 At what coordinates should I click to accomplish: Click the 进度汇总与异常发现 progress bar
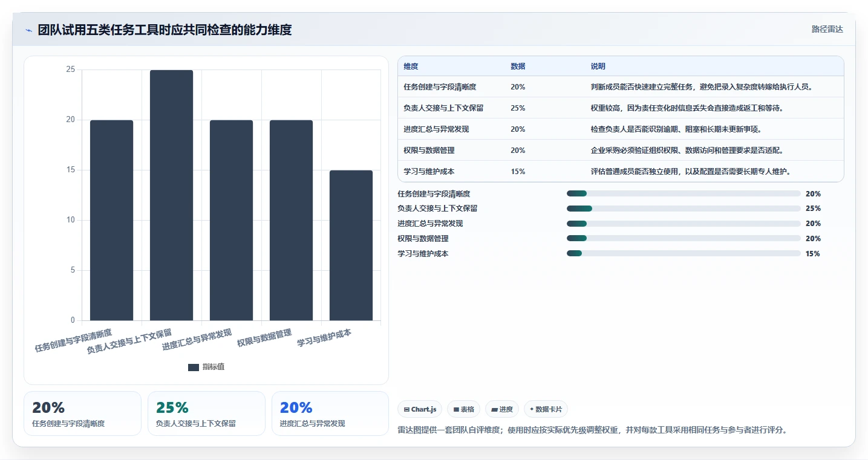pos(684,224)
